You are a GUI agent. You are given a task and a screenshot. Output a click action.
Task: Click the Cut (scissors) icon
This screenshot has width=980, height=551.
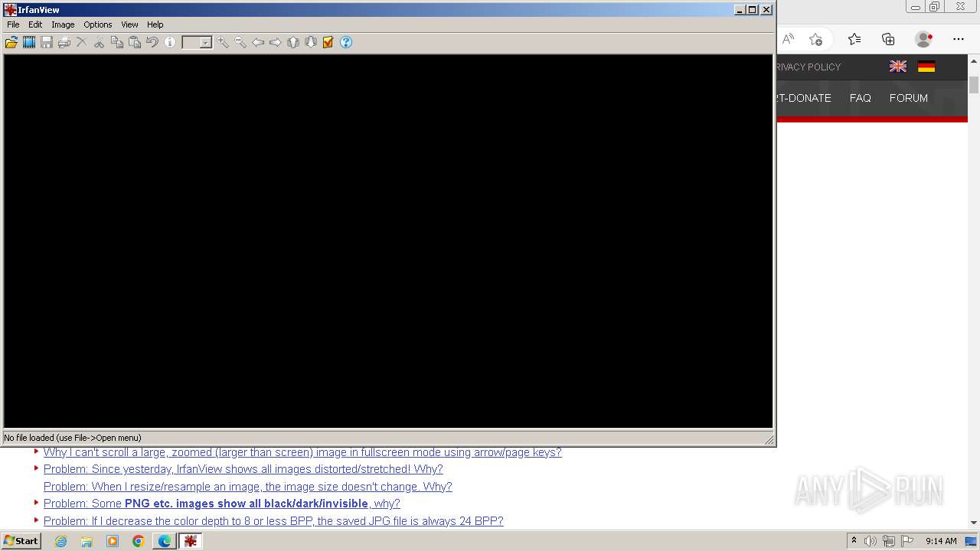coord(100,42)
